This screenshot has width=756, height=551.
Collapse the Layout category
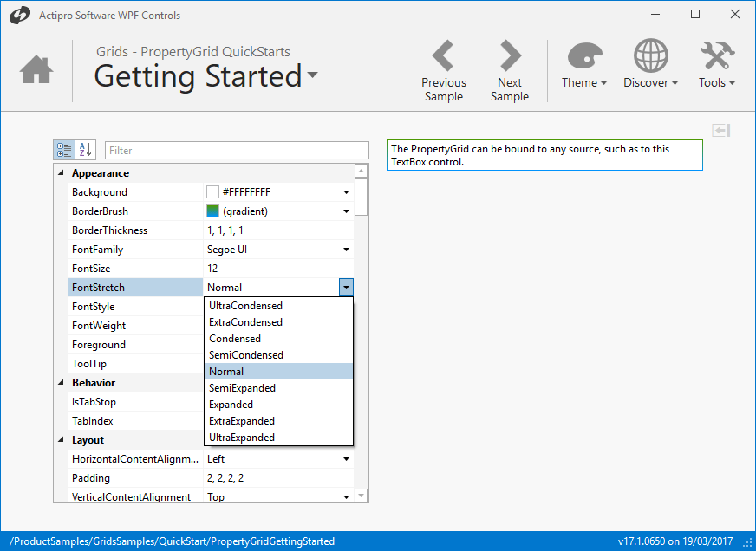tap(60, 439)
